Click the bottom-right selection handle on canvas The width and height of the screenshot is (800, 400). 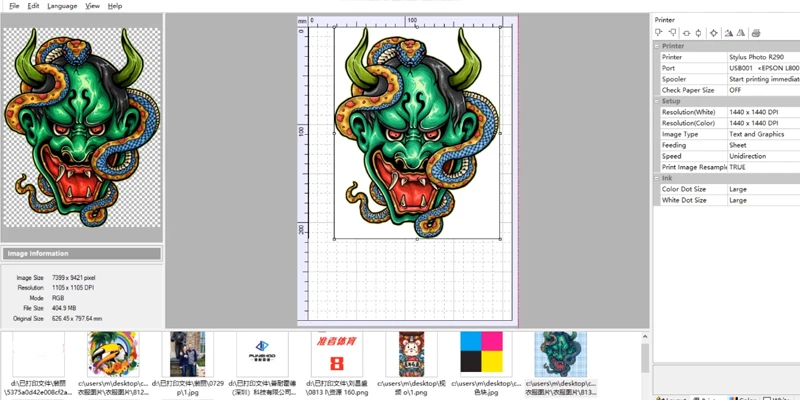click(499, 239)
